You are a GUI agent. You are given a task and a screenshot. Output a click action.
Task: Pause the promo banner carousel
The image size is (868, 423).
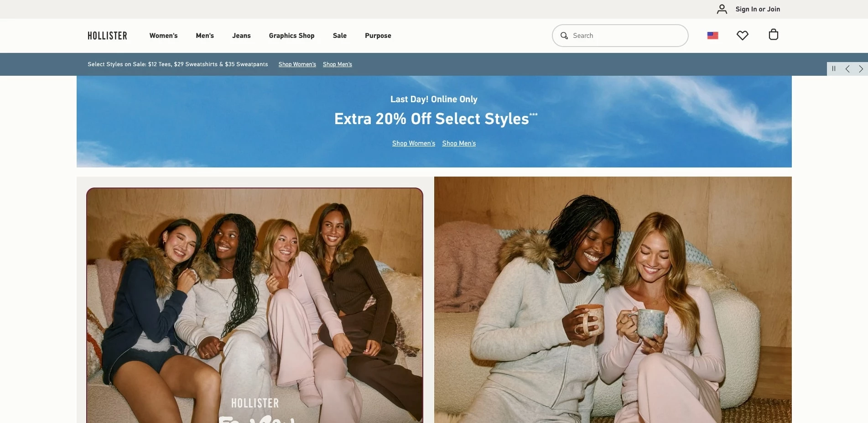coord(834,69)
